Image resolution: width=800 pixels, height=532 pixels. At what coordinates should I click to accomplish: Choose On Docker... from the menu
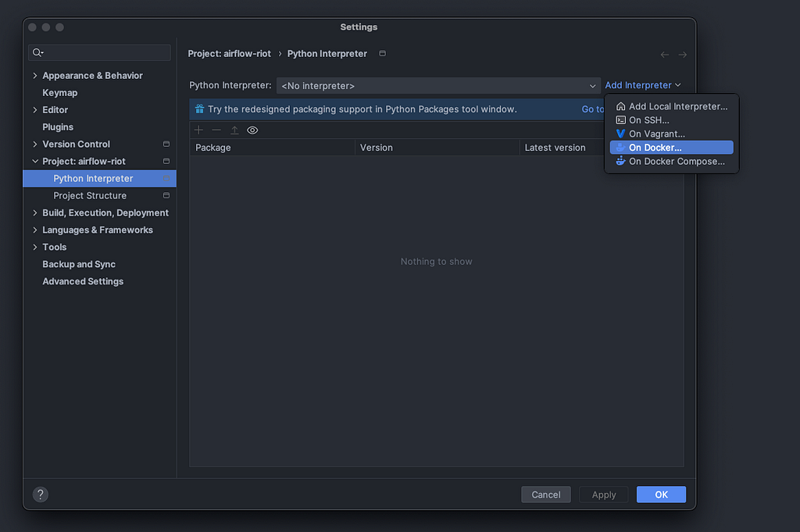pyautogui.click(x=671, y=148)
